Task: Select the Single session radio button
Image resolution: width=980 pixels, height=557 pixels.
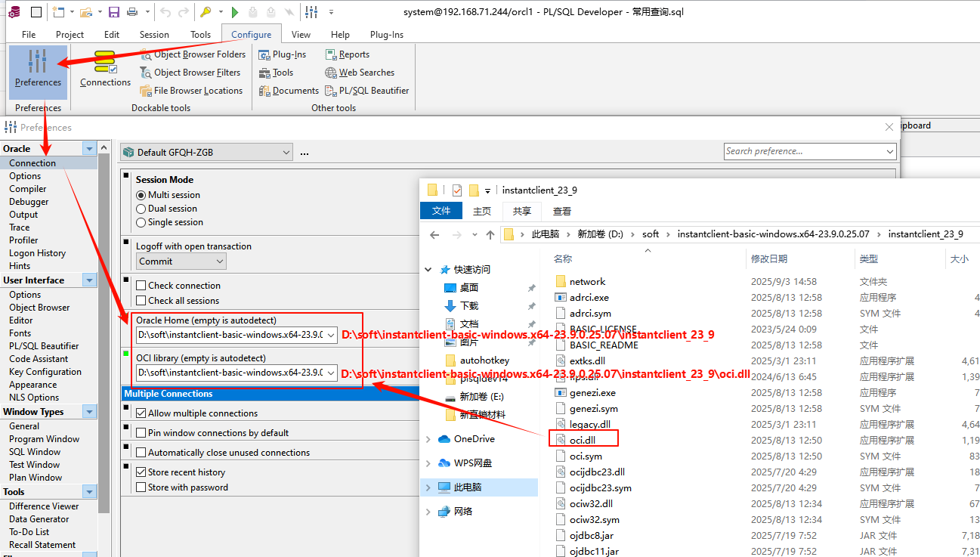Action: coord(141,222)
